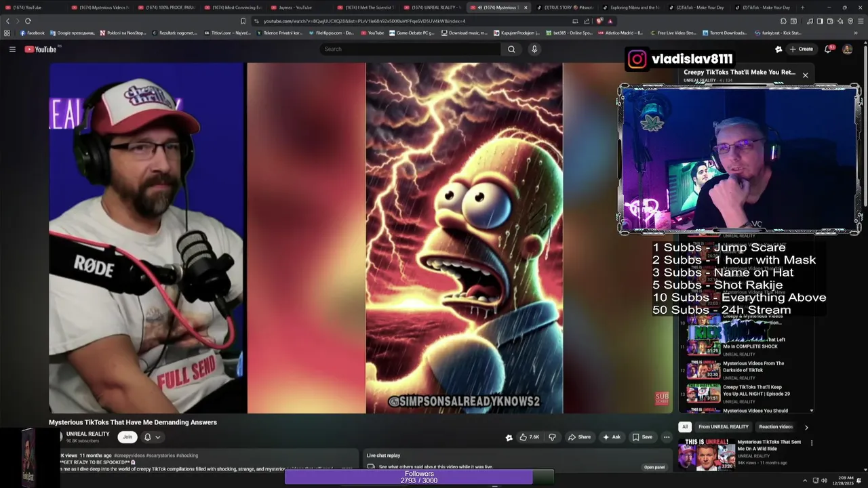This screenshot has height=488, width=868.
Task: Like the video with thumbs up
Action: coord(530,437)
